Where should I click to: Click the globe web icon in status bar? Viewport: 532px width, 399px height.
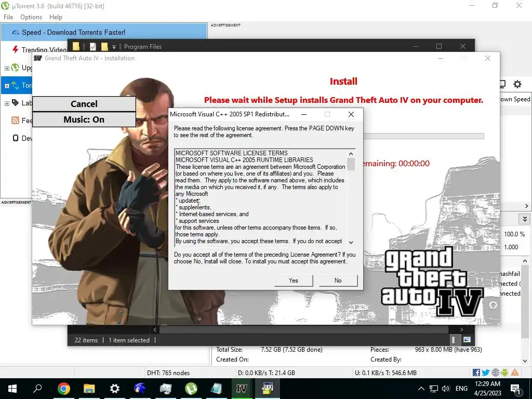495,373
